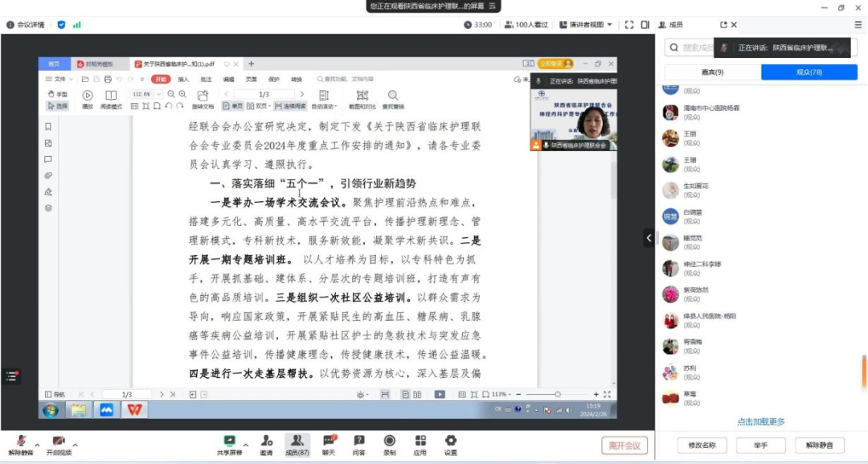The height and width of the screenshot is (464, 868).
Task: Toggle the 导航 navigation pane in status bar
Action: 55,394
